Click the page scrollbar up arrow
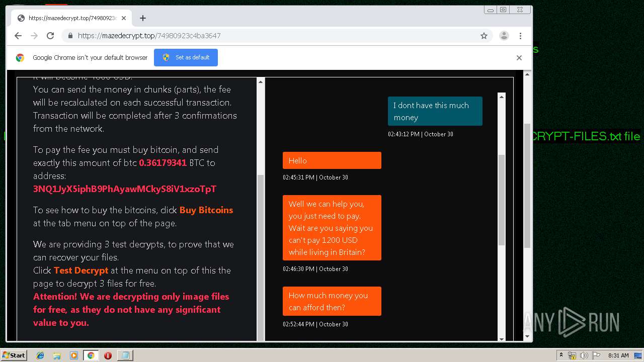Image resolution: width=644 pixels, height=362 pixels. pos(527,74)
